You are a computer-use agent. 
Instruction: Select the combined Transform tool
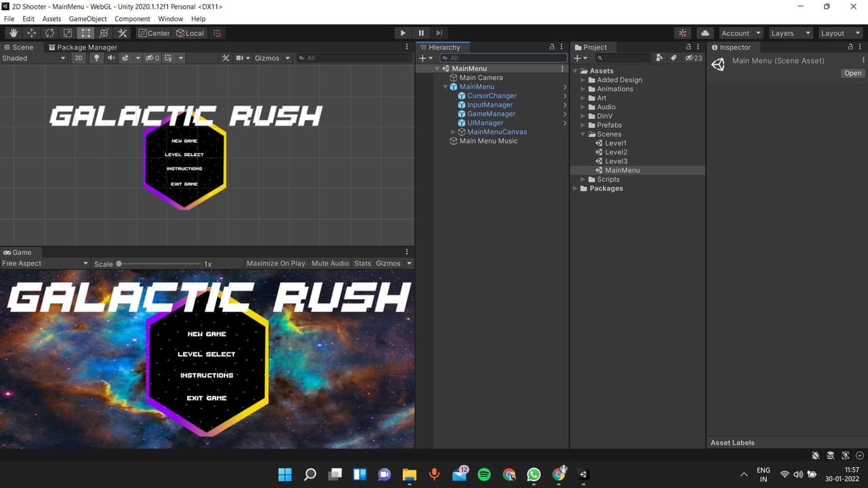click(x=104, y=33)
